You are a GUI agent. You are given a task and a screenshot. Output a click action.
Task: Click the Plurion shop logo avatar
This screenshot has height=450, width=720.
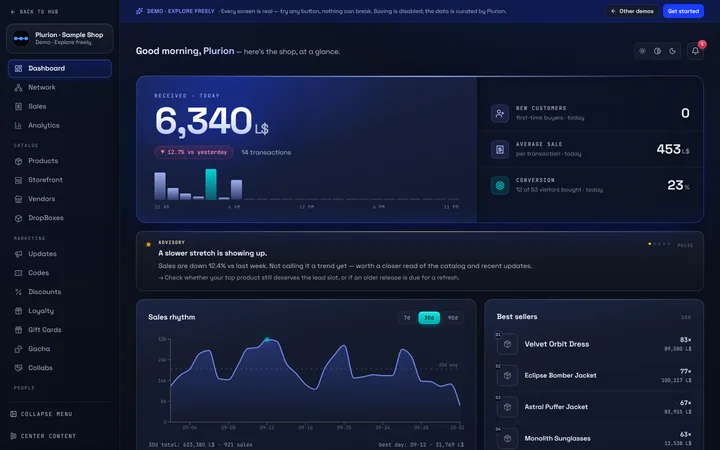click(21, 39)
